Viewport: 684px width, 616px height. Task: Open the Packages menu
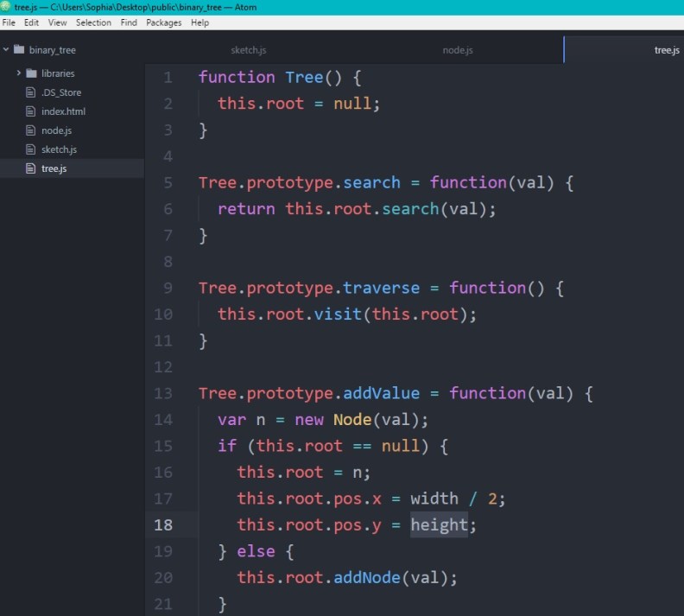pos(163,22)
